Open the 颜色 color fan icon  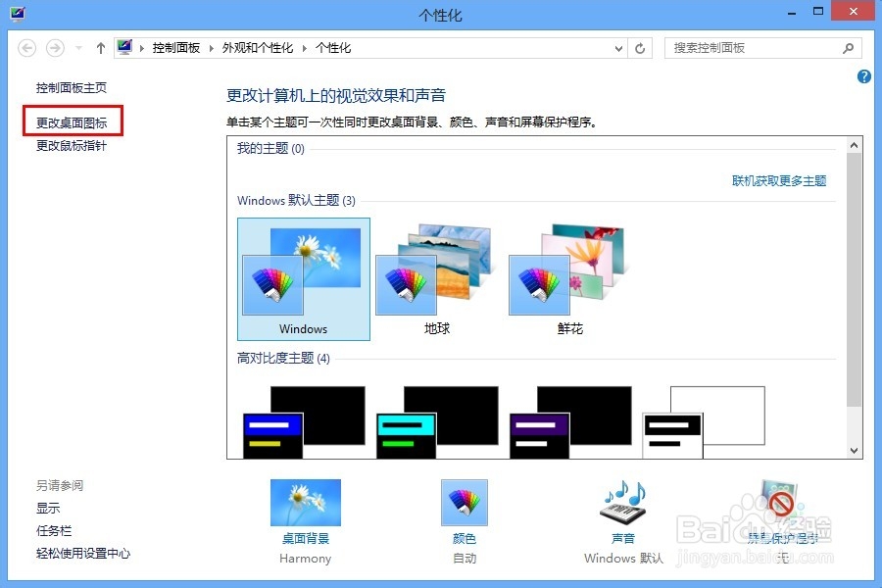coord(465,503)
